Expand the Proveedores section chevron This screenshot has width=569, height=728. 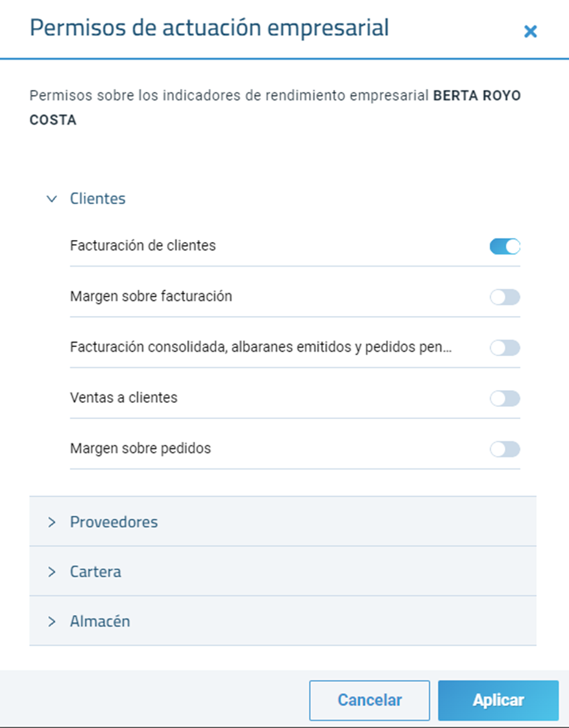click(x=52, y=522)
